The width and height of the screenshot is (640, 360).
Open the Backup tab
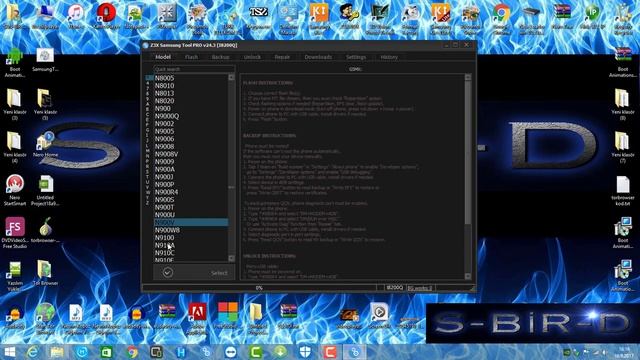coord(220,57)
